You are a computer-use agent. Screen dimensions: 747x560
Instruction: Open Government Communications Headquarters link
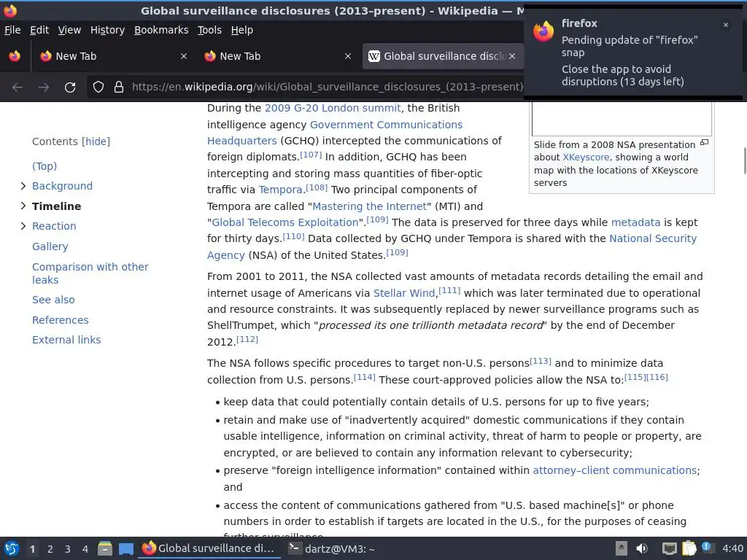click(386, 125)
